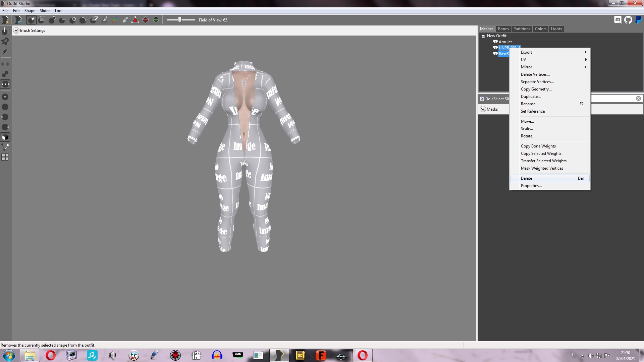
Task: Select the Deflate brush tool
Action: coord(62,20)
